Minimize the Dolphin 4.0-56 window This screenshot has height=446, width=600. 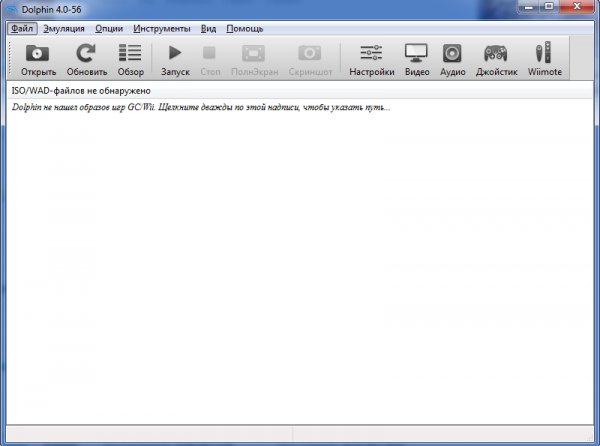[529, 7]
